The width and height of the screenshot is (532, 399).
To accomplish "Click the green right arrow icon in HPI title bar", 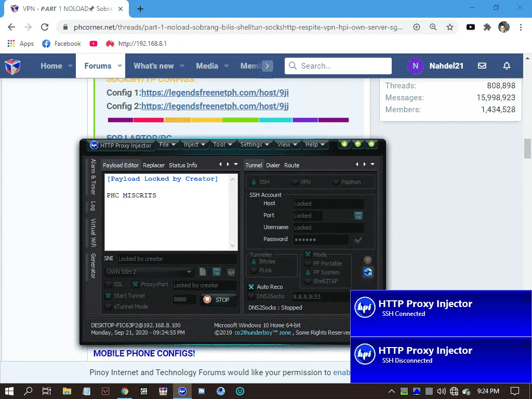I will (371, 144).
